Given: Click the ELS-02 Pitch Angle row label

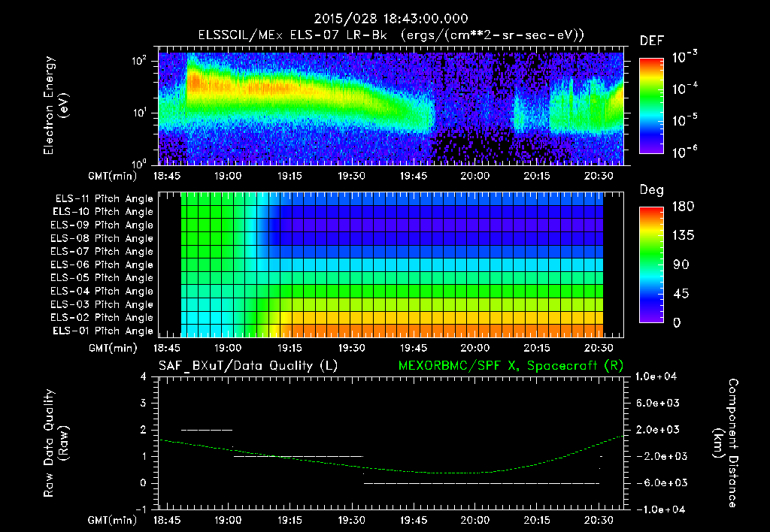Looking at the screenshot, I should [x=102, y=318].
